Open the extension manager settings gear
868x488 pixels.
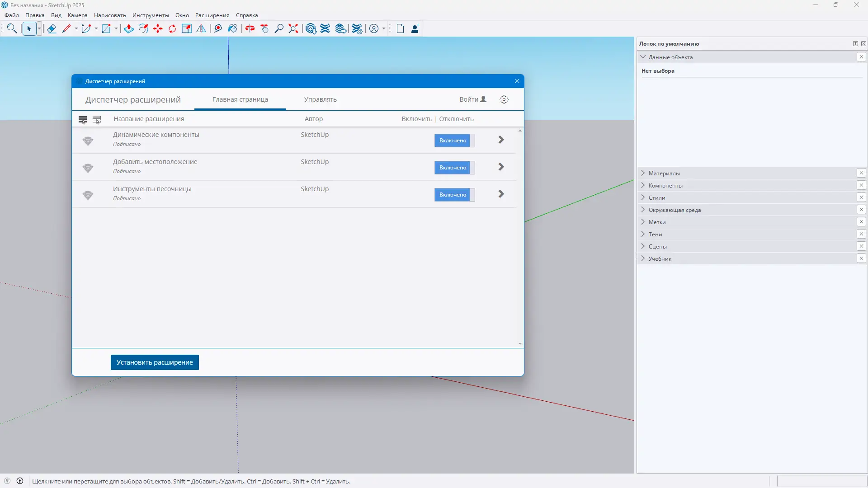tap(504, 99)
